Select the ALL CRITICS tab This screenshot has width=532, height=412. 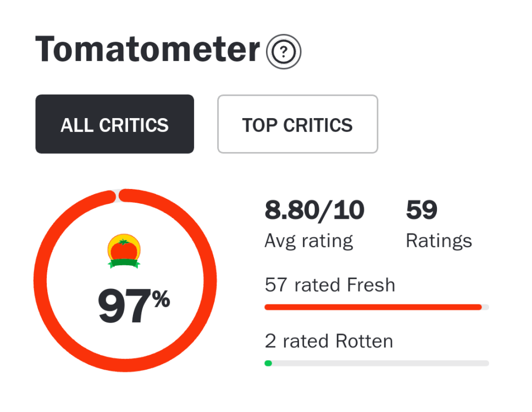pyautogui.click(x=114, y=124)
